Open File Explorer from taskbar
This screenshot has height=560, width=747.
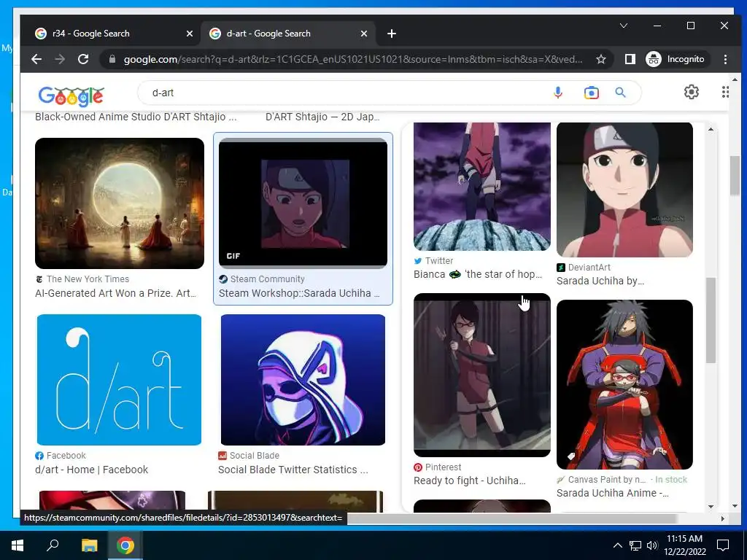point(89,545)
